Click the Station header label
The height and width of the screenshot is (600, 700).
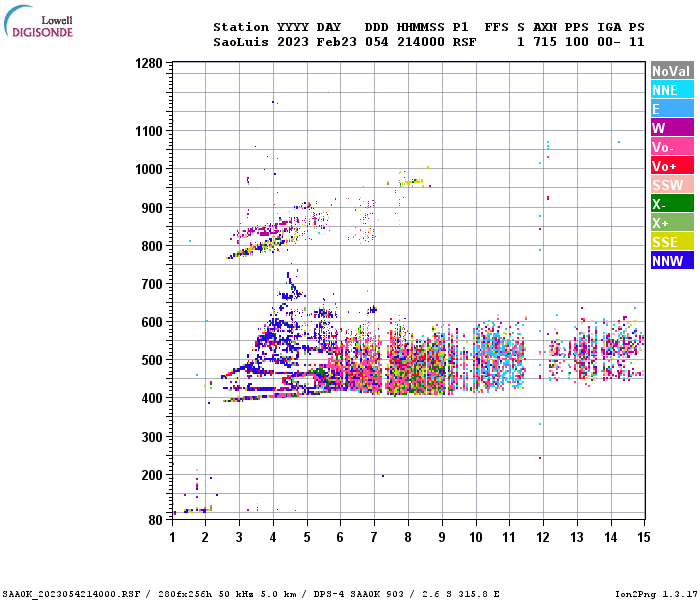(x=241, y=27)
